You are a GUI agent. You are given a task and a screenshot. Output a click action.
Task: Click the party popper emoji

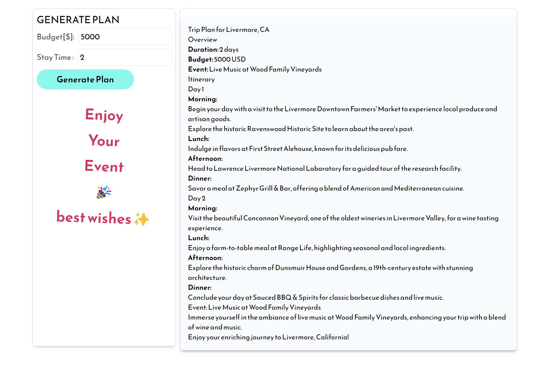(x=104, y=192)
